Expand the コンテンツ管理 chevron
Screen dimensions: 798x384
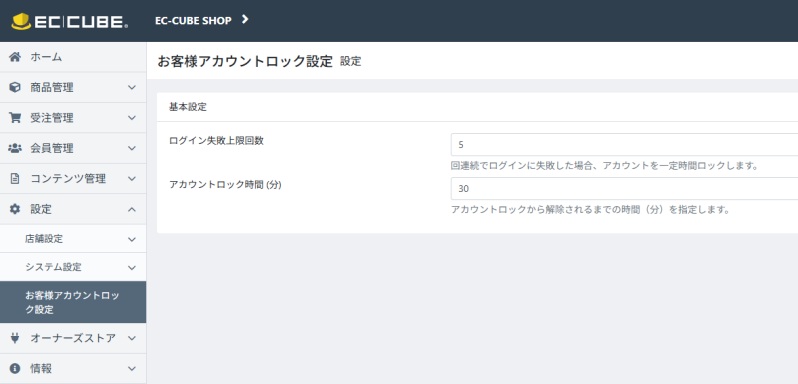coord(132,179)
